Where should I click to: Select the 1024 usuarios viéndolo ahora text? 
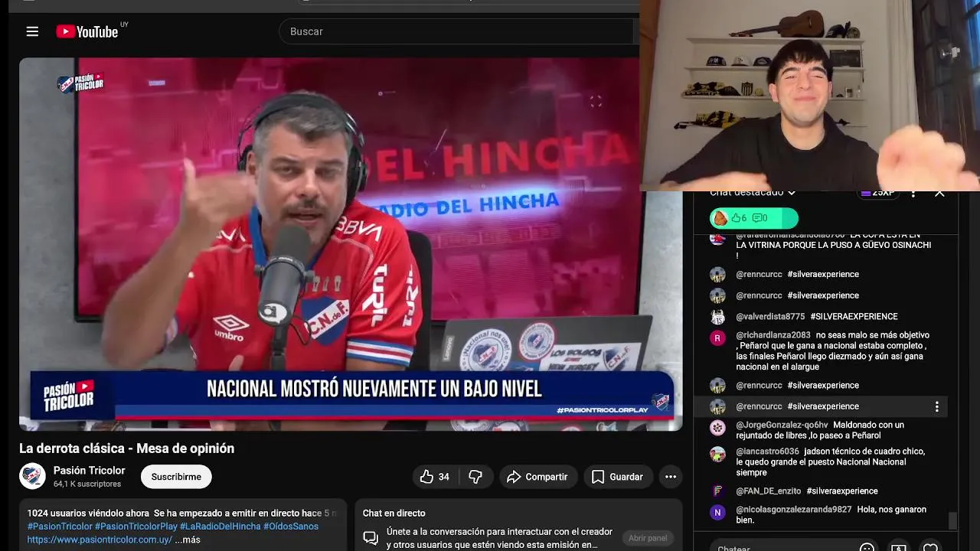click(x=88, y=514)
